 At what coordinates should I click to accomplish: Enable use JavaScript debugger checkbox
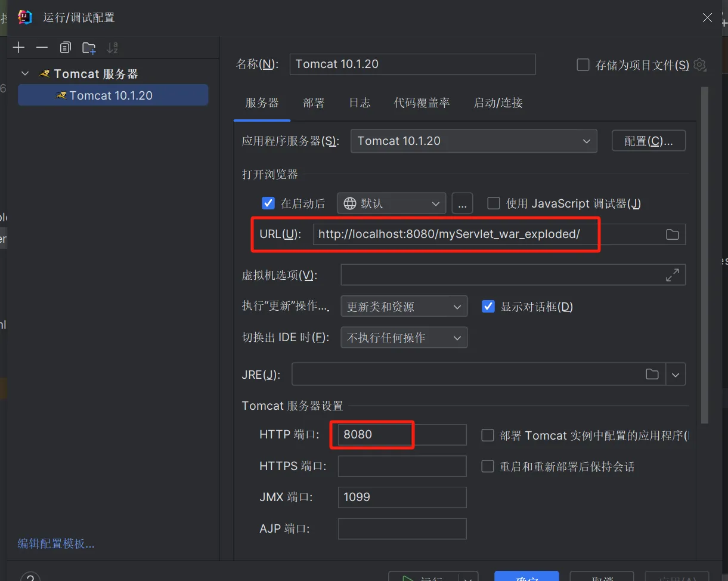pos(493,203)
